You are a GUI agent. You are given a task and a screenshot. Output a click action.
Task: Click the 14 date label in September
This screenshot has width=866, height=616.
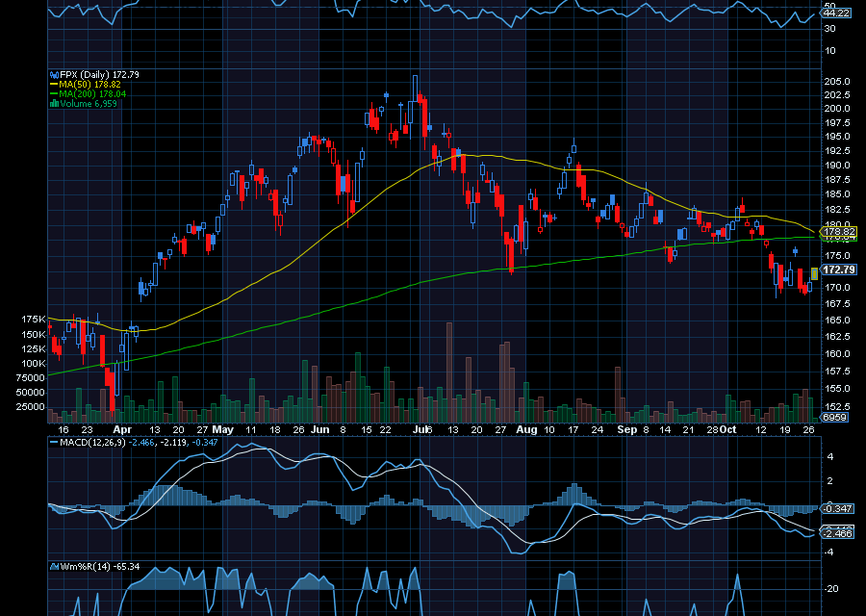[x=665, y=430]
